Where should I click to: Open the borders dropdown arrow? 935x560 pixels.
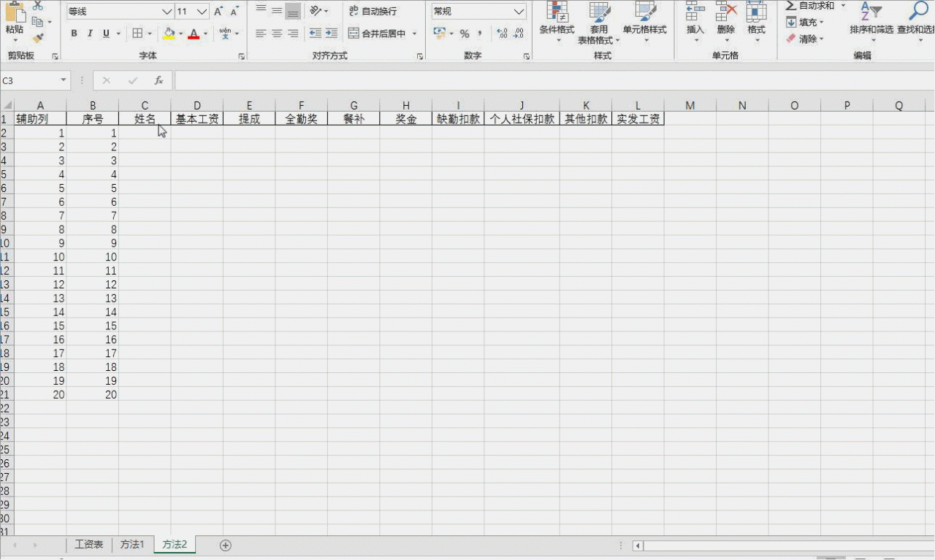point(150,34)
